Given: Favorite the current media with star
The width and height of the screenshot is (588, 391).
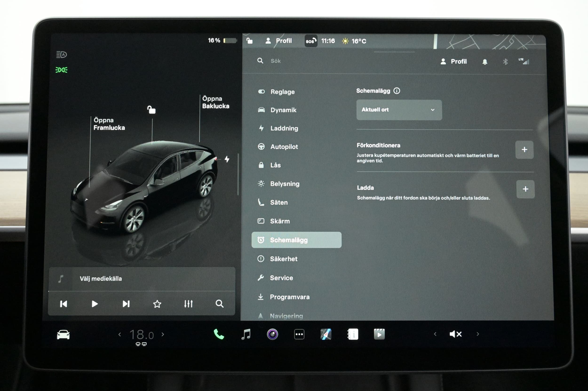Looking at the screenshot, I should pos(157,304).
